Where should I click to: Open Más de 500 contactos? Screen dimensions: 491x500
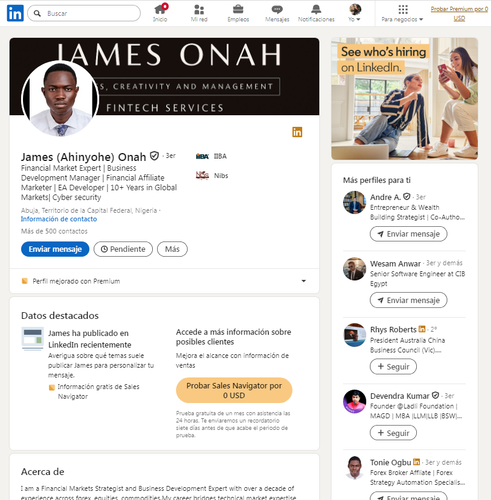54,231
